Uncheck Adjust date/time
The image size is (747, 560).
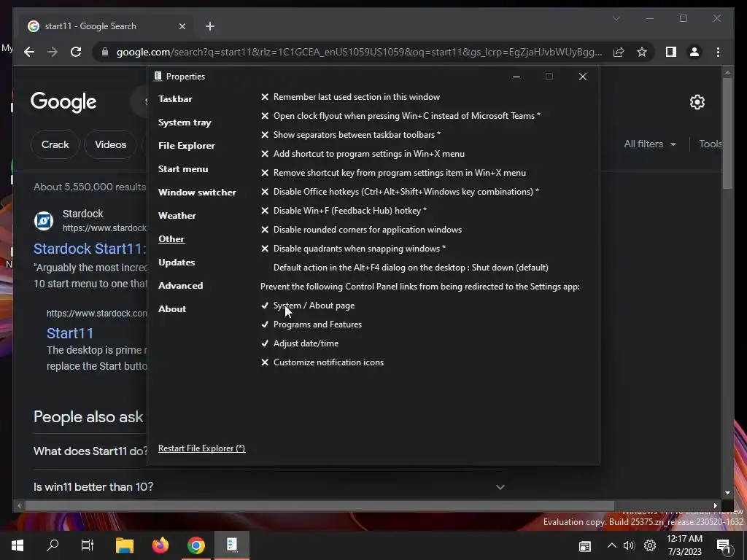tap(300, 343)
